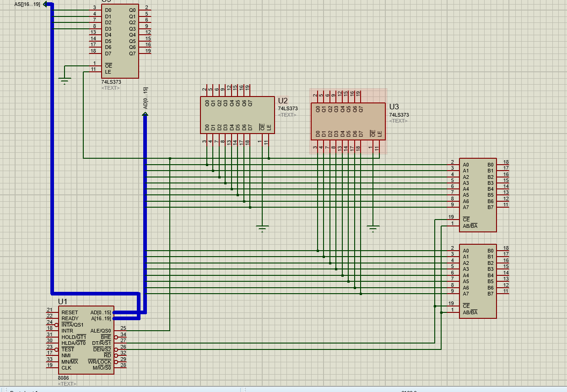Click the highlighted U3 74LS373 latch

point(348,121)
